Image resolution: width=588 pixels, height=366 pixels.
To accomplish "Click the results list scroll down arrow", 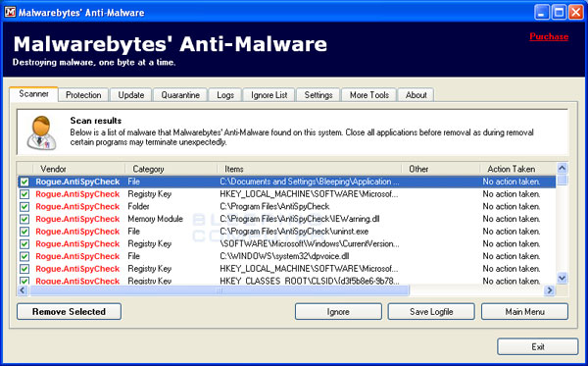I will coord(563,278).
